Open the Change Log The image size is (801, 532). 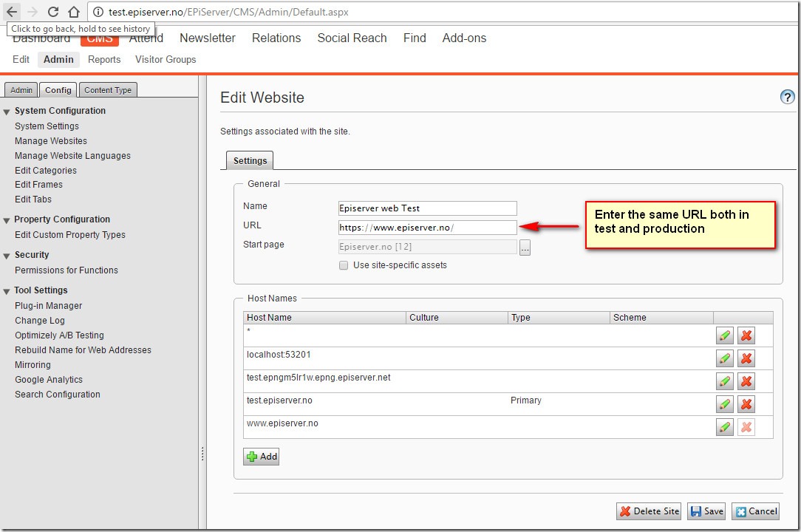pos(40,321)
